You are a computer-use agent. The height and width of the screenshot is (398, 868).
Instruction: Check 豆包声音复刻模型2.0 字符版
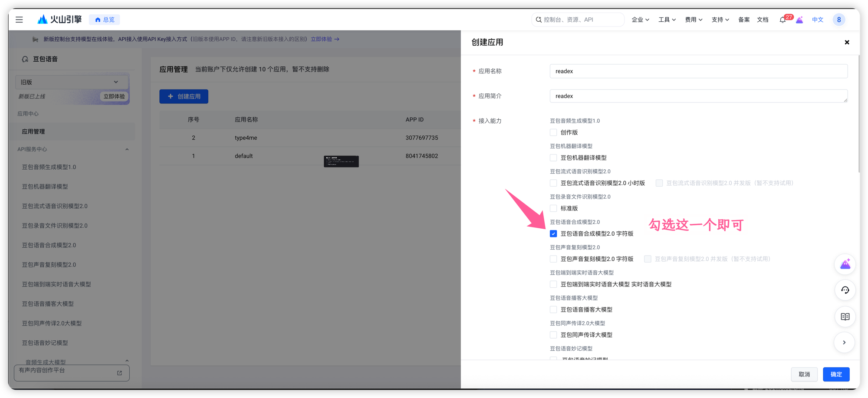(x=553, y=259)
